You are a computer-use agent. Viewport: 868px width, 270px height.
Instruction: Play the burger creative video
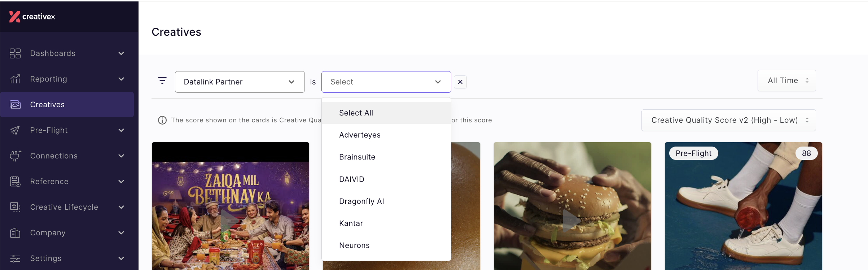tap(572, 221)
